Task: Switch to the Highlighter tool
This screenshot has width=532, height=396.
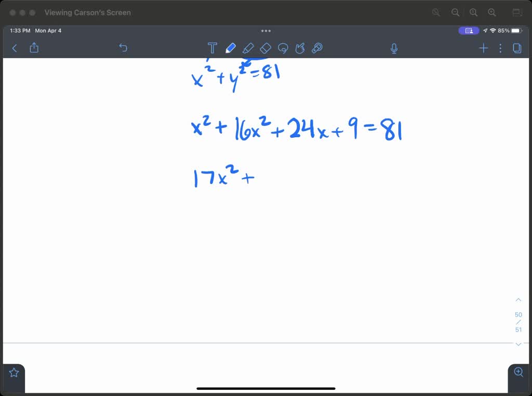Action: coord(248,48)
